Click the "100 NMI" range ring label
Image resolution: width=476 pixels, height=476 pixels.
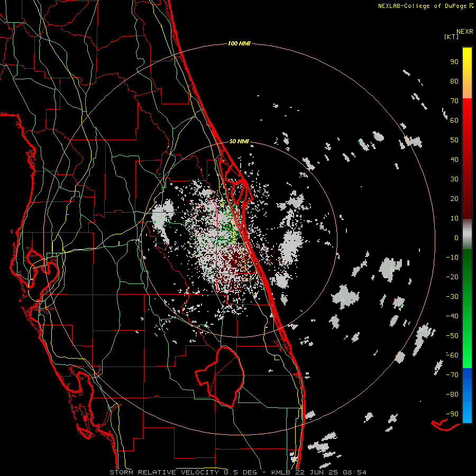coord(239,44)
